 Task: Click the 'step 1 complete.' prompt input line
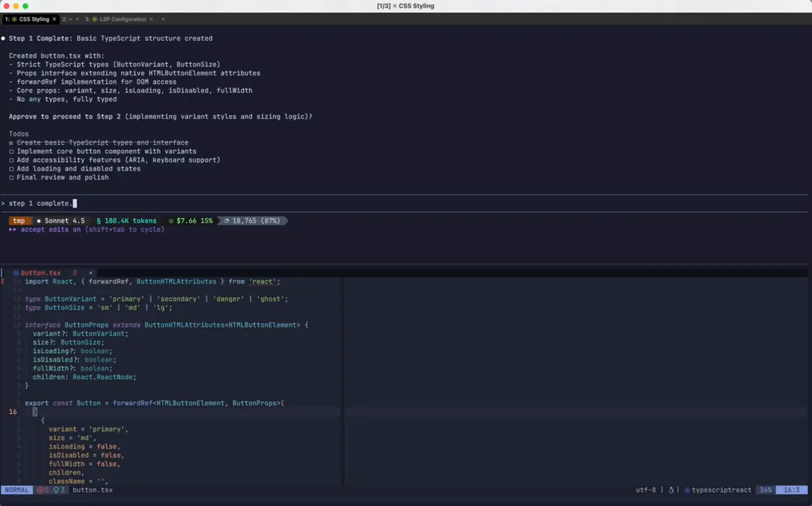pyautogui.click(x=404, y=203)
